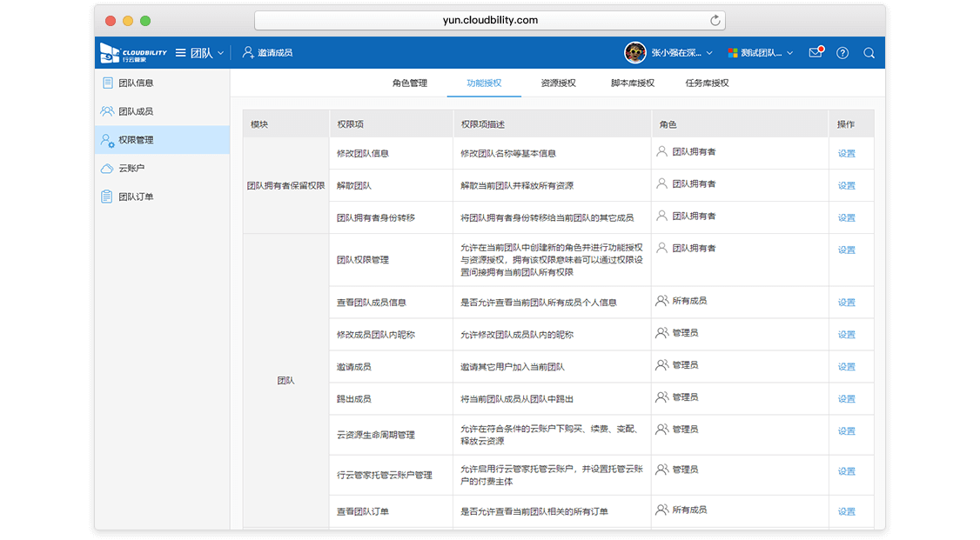Click the 邀请成员 add-user icon
This screenshot has width=980, height=540.
tap(248, 53)
